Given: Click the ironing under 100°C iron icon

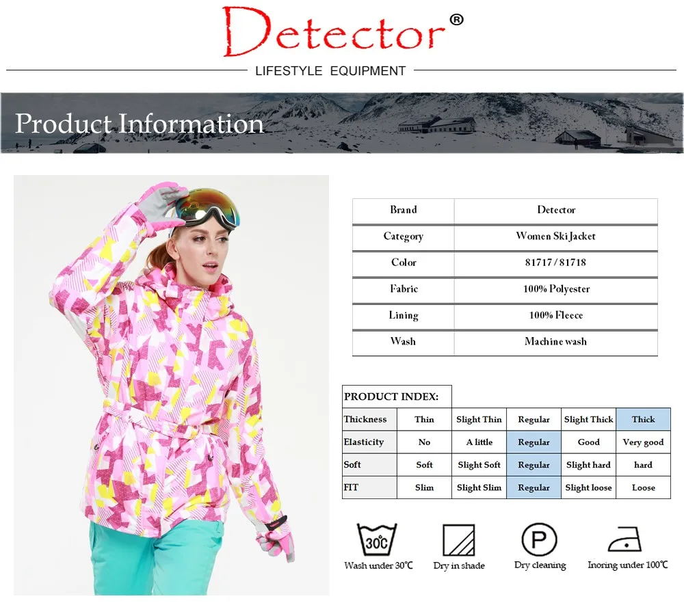Looking at the screenshot, I should click(x=624, y=539).
